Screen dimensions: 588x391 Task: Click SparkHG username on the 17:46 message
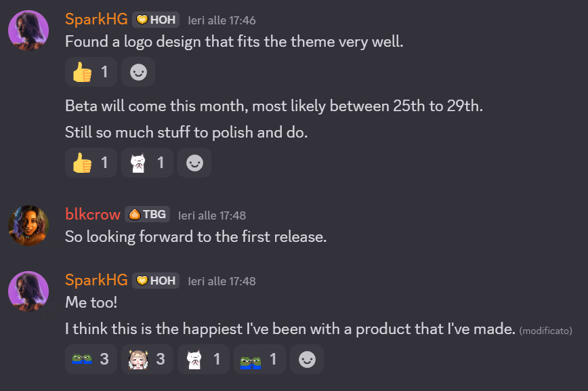click(96, 20)
